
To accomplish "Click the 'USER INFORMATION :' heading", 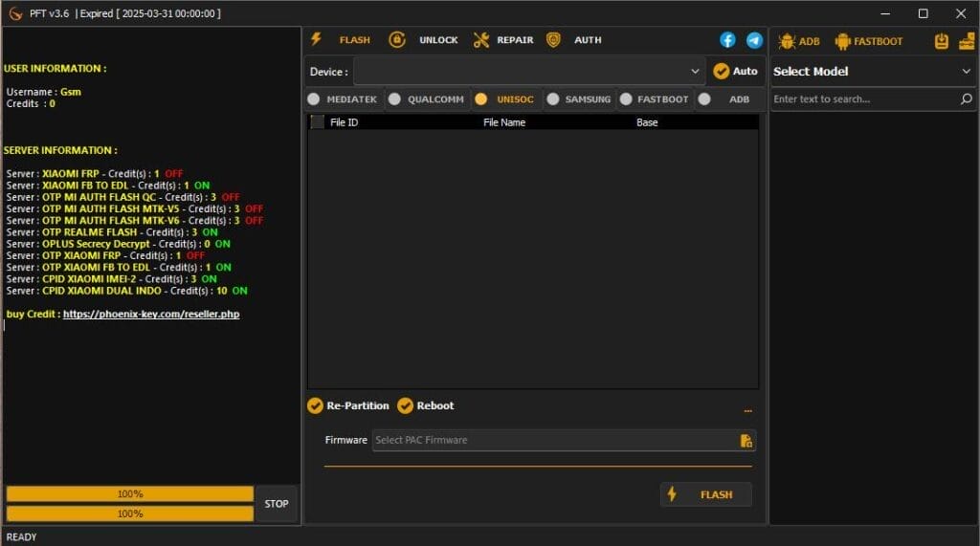I will [x=55, y=69].
